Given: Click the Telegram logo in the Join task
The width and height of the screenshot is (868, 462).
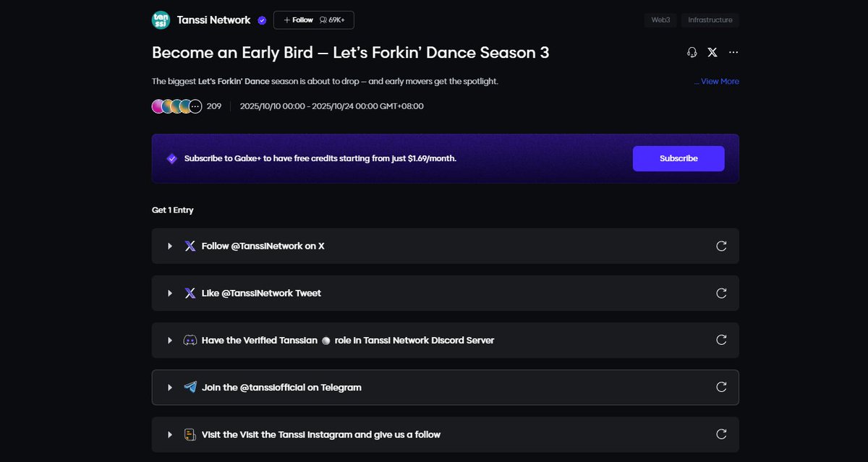Looking at the screenshot, I should point(190,387).
